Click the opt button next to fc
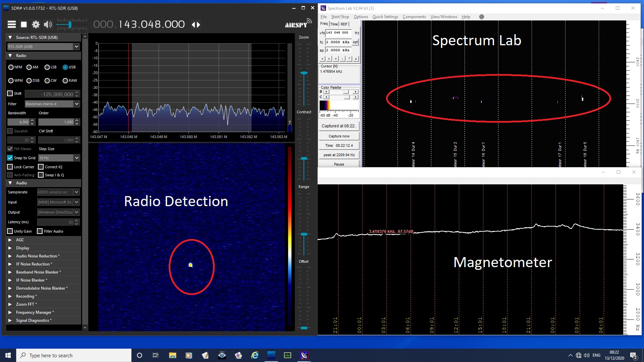The width and height of the screenshot is (644, 362). tap(356, 42)
